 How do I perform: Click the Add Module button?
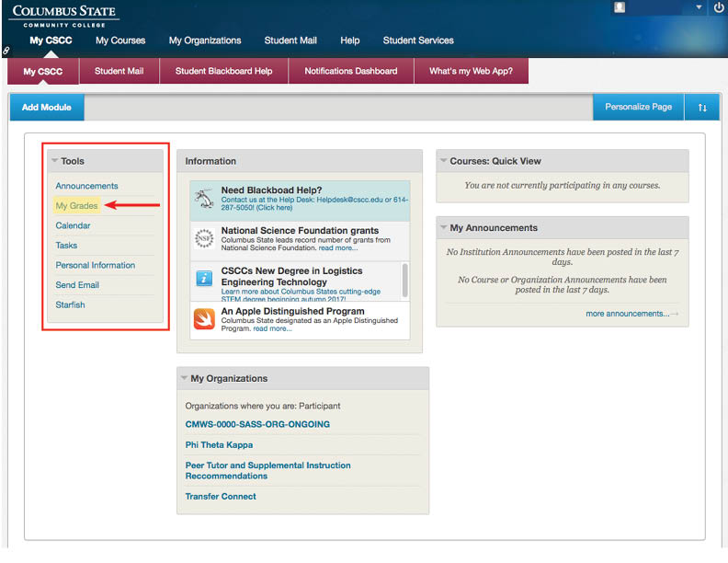click(x=47, y=108)
